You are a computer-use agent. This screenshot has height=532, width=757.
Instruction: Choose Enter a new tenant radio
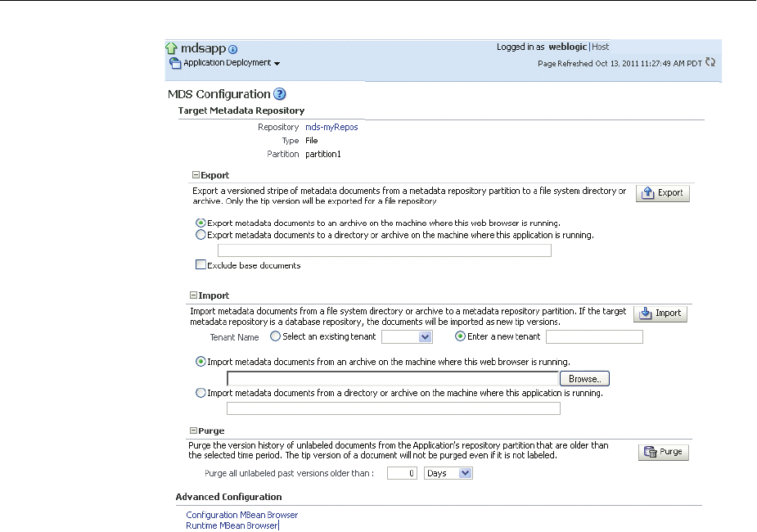tap(460, 336)
